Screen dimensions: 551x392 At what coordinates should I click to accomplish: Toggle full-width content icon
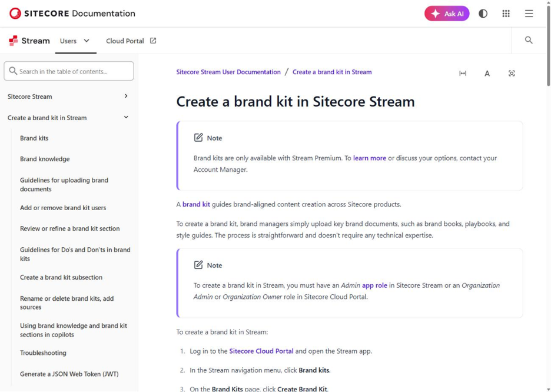point(463,73)
